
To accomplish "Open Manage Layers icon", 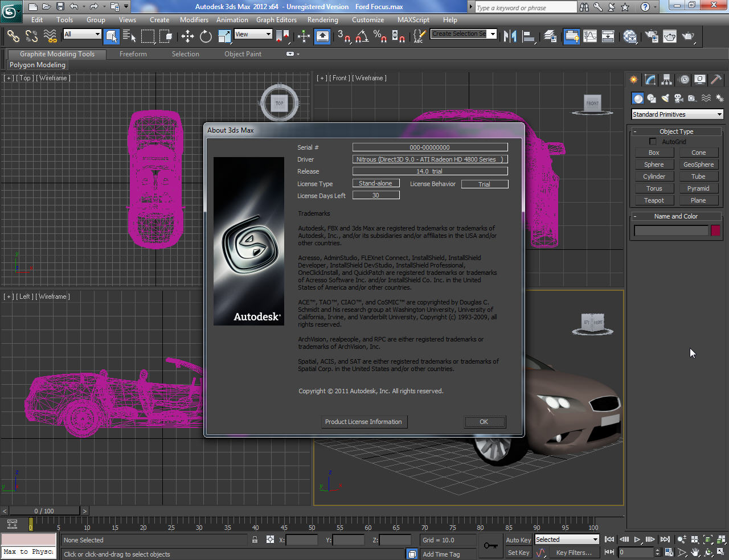I will pyautogui.click(x=551, y=36).
